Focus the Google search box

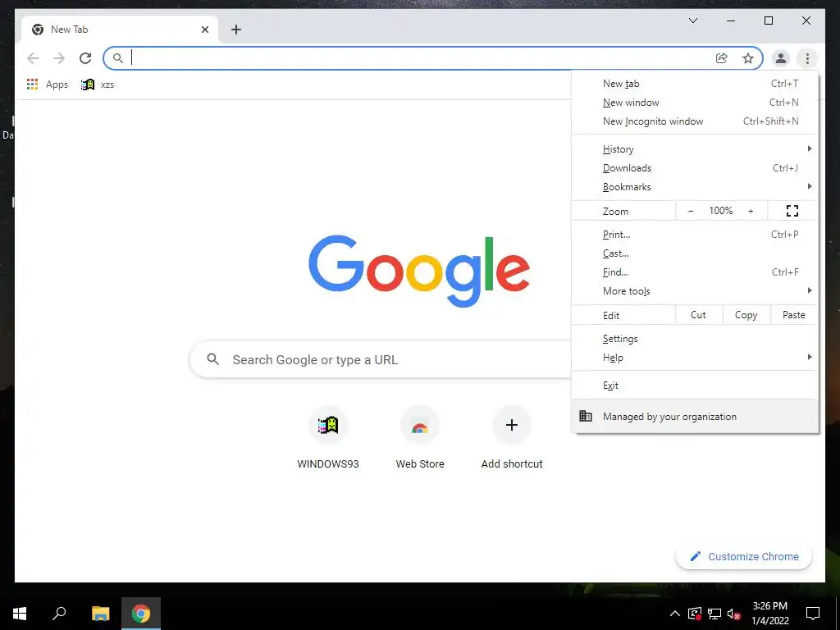(x=381, y=359)
